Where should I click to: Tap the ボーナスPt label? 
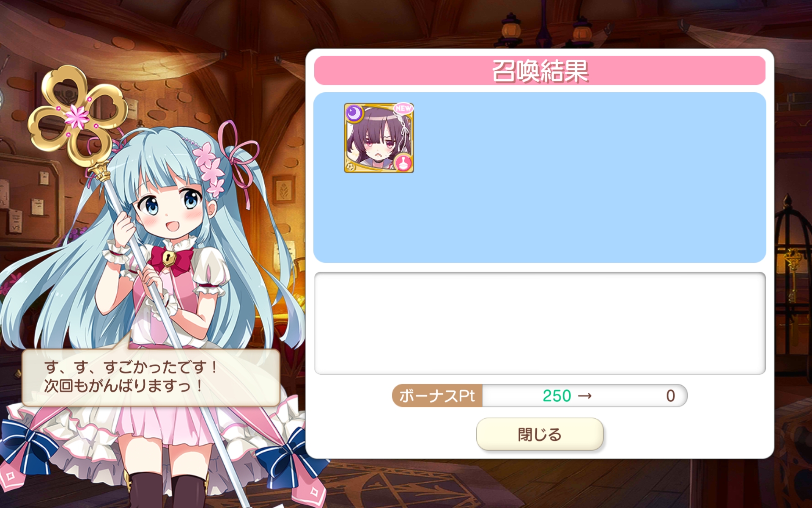437,396
